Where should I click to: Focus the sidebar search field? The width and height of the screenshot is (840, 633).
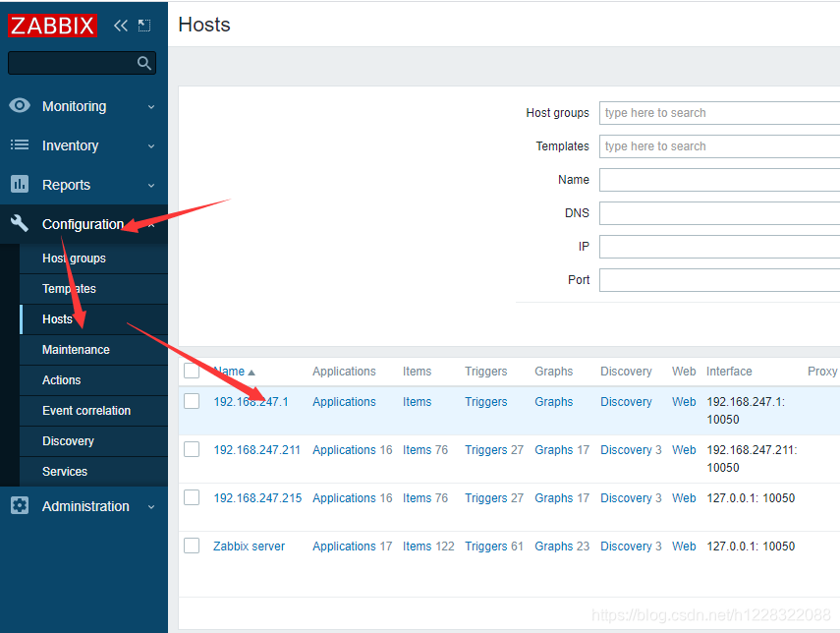[82, 63]
